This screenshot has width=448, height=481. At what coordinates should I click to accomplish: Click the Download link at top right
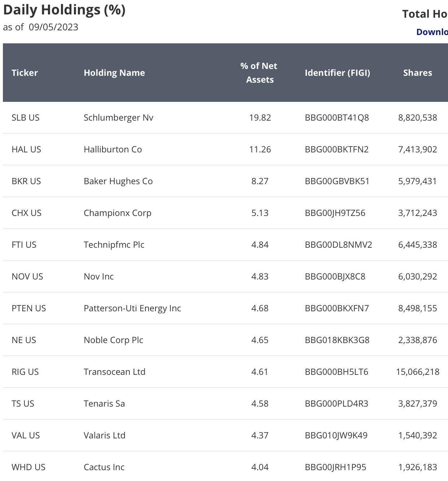point(432,32)
